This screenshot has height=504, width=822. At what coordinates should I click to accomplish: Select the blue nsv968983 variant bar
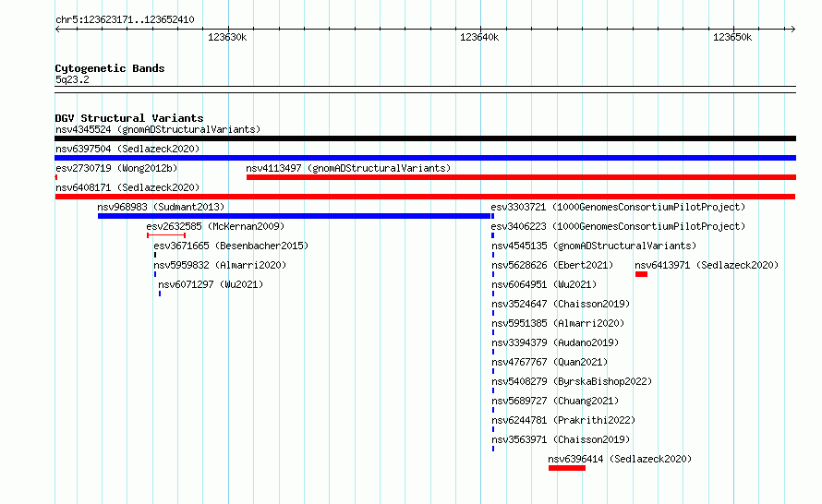pos(296,216)
